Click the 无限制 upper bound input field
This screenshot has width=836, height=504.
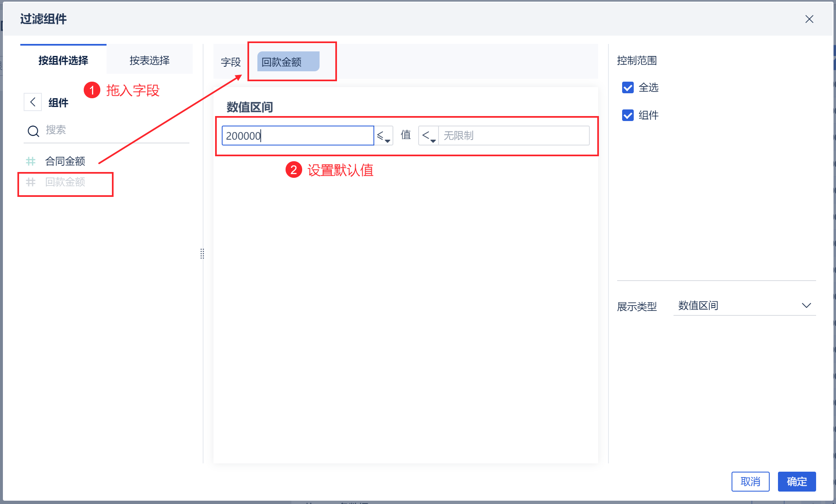pos(514,136)
